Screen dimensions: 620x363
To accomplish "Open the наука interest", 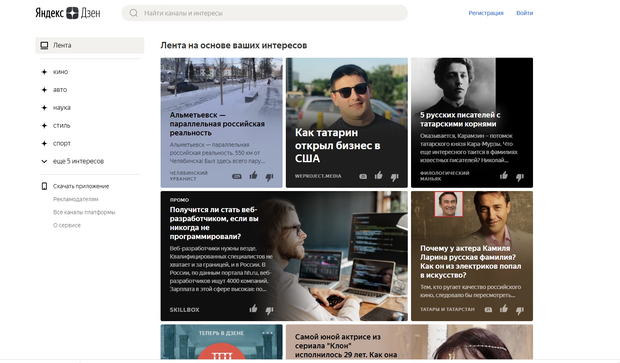I will coord(62,108).
